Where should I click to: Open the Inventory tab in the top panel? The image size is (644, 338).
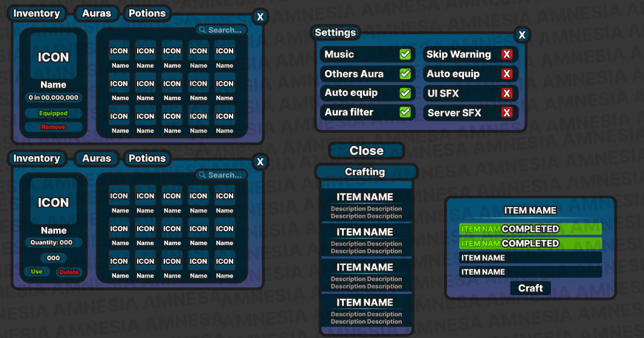37,13
